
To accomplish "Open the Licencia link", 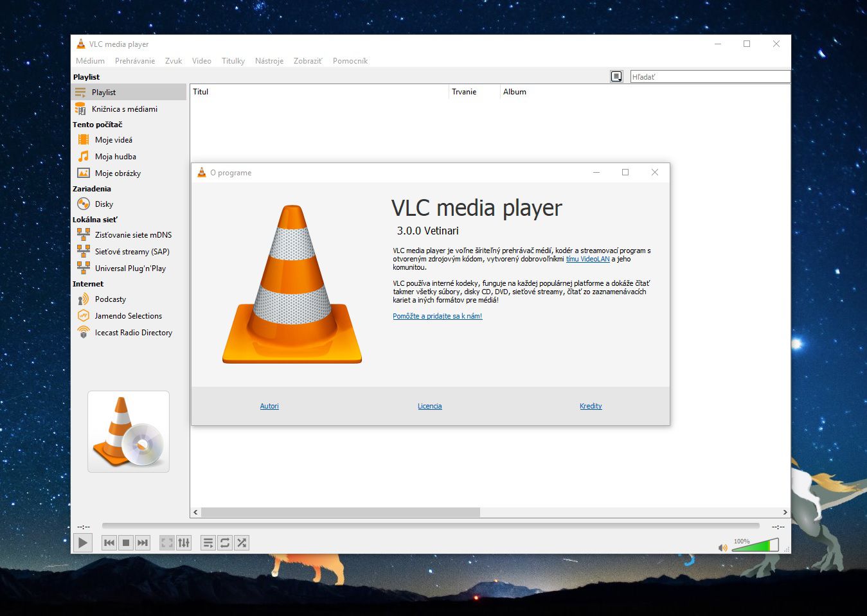I will (x=430, y=406).
